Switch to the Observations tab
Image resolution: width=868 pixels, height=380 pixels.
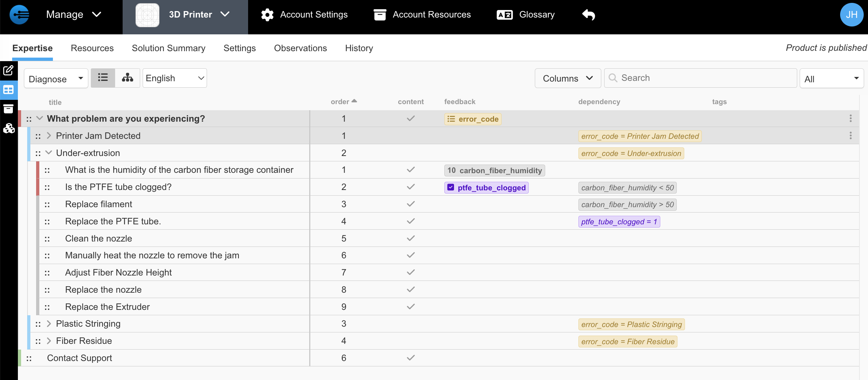coord(300,48)
